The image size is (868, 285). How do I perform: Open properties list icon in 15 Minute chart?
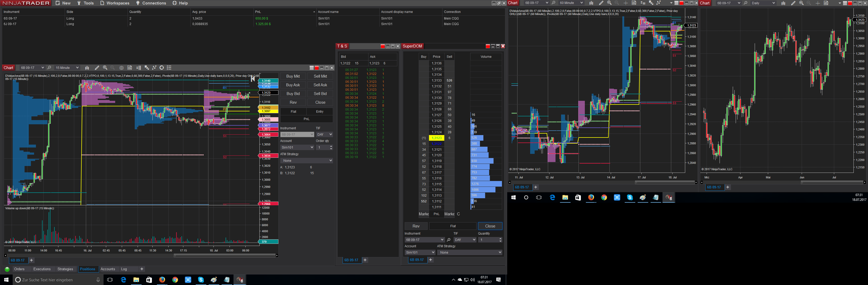pyautogui.click(x=169, y=68)
